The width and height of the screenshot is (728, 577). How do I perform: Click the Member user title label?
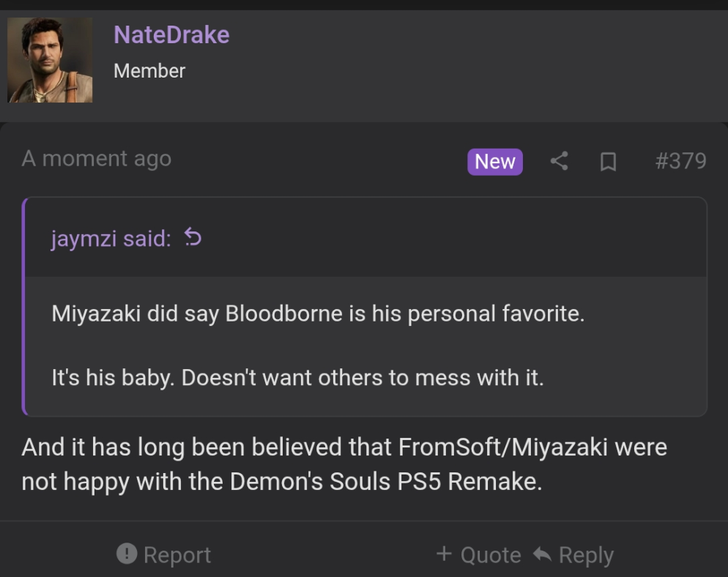149,71
